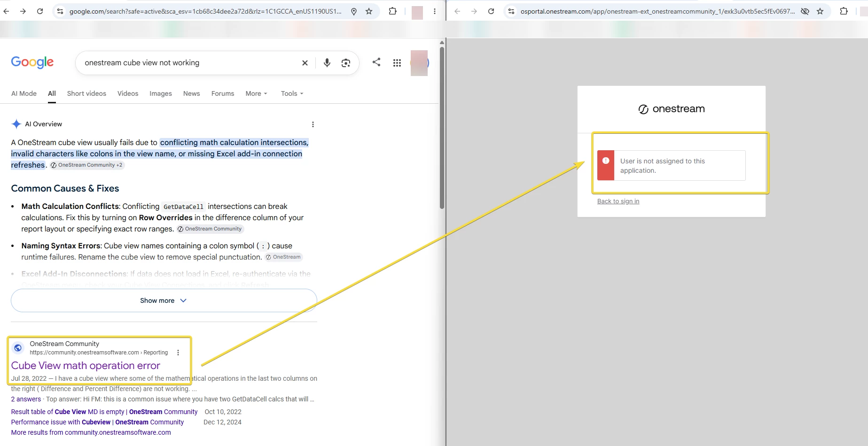Click the 'Oct 10, 2022' date text
868x446 pixels.
[223, 412]
